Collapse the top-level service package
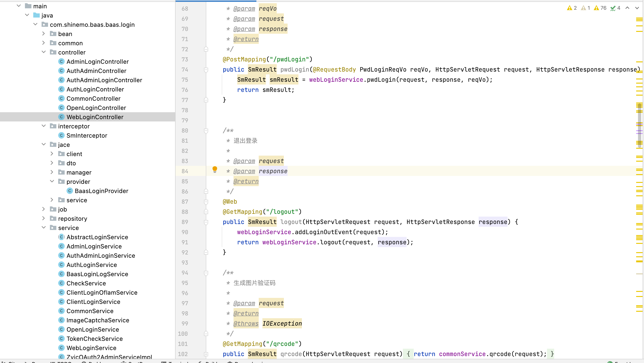Image resolution: width=644 pixels, height=363 pixels. 43,227
